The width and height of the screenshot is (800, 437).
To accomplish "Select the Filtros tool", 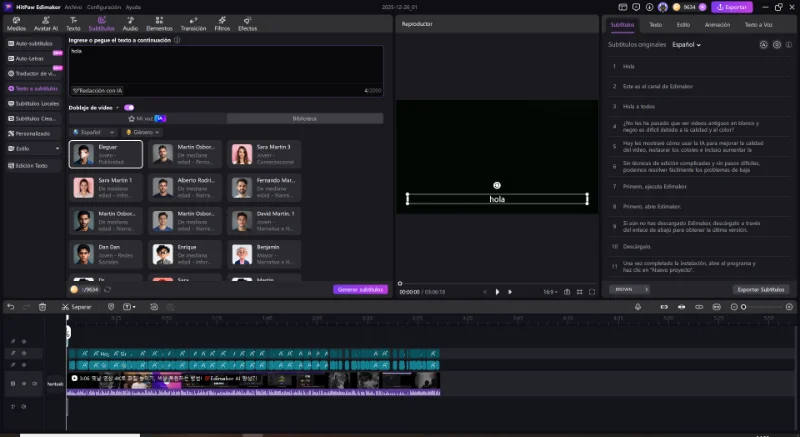I will [222, 25].
